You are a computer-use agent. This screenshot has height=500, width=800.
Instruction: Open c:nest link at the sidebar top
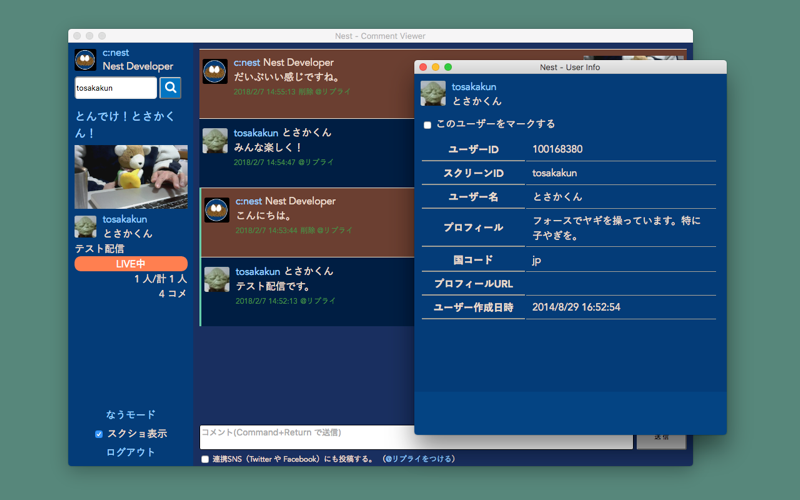(116, 53)
